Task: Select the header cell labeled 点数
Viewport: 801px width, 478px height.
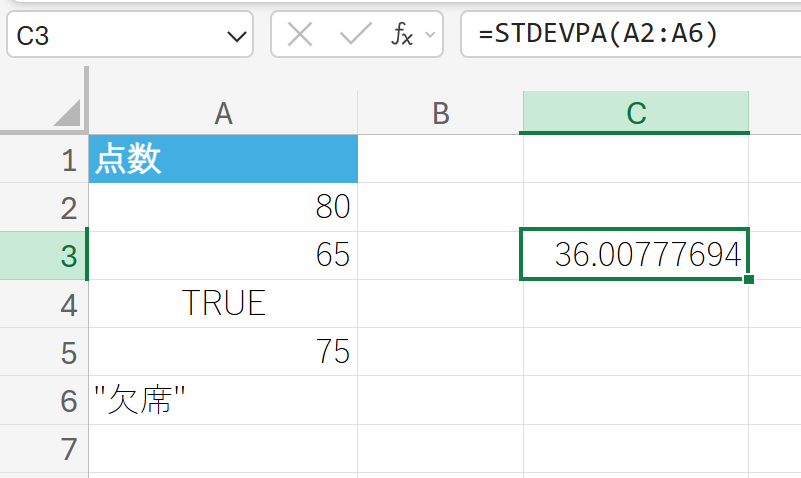Action: (x=223, y=159)
